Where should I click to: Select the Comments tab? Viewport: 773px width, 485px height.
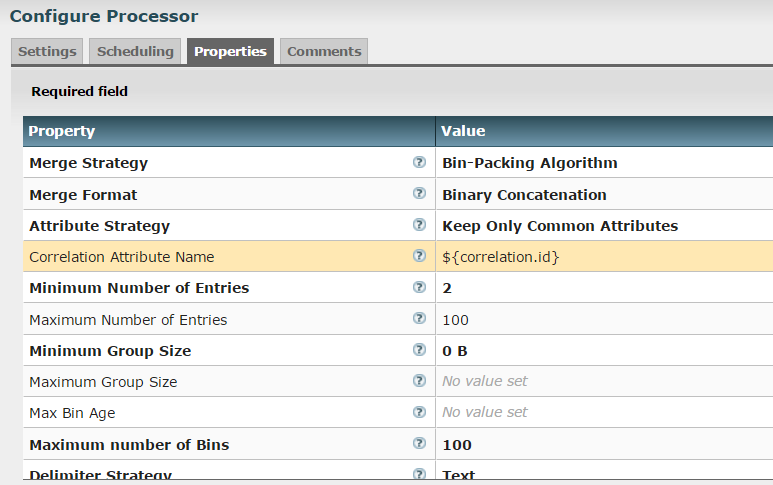[324, 51]
